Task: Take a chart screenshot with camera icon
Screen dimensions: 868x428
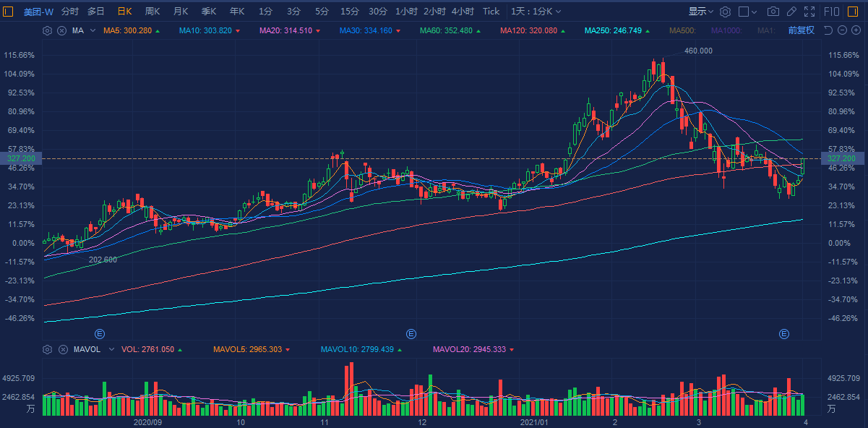Action: pyautogui.click(x=773, y=12)
